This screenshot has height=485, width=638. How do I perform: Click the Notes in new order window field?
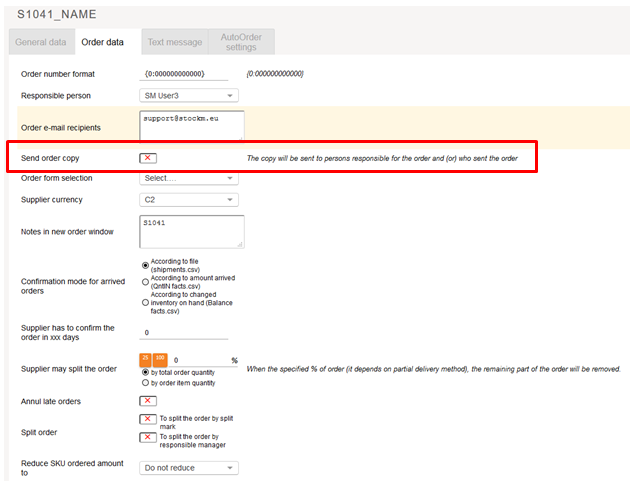[x=191, y=231]
